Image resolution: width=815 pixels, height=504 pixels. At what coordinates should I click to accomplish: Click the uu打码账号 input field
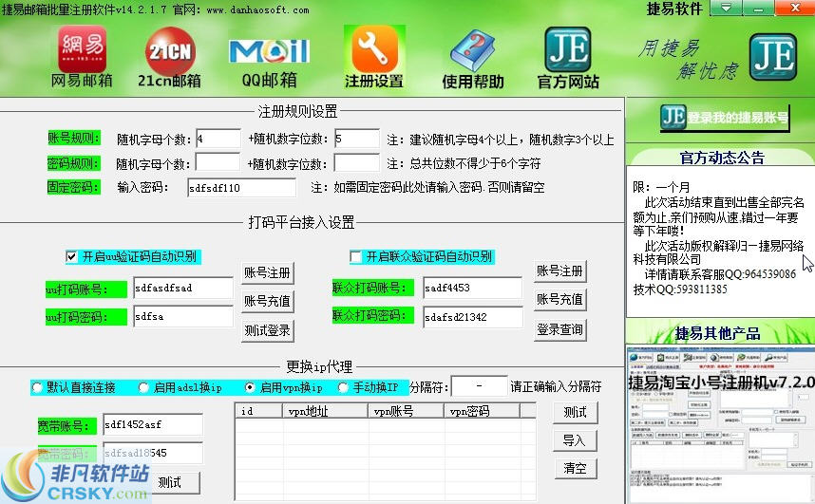tap(183, 288)
